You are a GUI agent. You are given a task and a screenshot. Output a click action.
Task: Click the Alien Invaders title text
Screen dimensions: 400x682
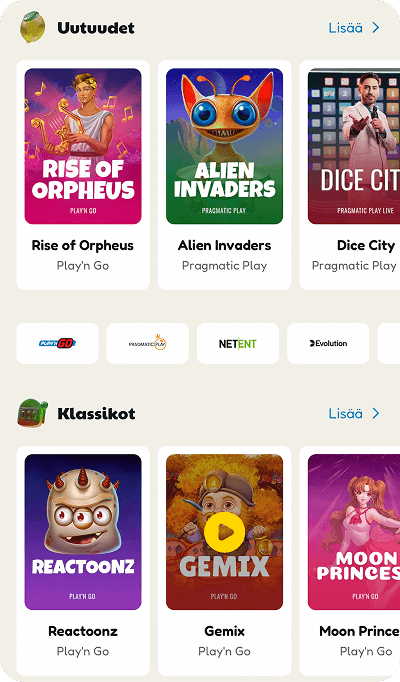click(224, 245)
